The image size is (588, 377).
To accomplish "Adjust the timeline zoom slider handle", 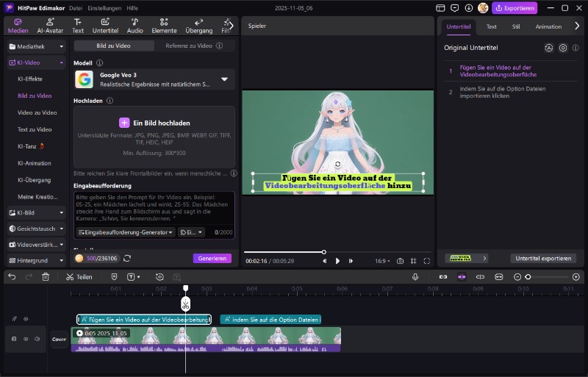I will coord(528,277).
